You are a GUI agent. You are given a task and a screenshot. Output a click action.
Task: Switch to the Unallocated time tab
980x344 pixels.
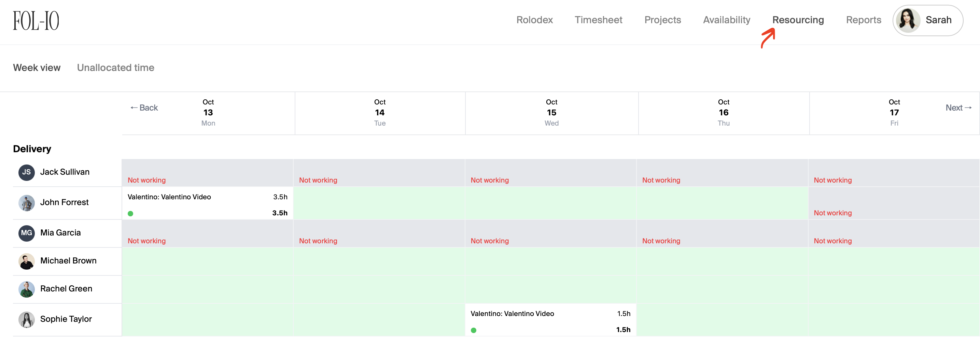[115, 68]
